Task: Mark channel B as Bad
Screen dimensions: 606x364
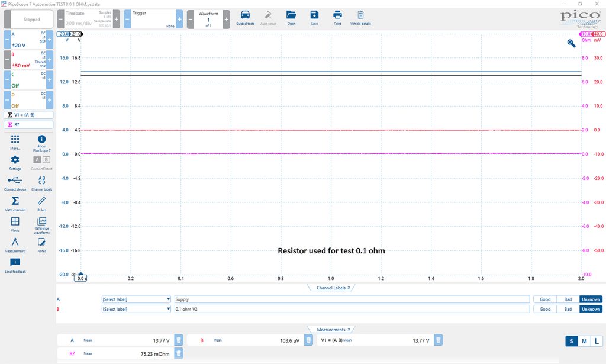Action: (x=568, y=309)
